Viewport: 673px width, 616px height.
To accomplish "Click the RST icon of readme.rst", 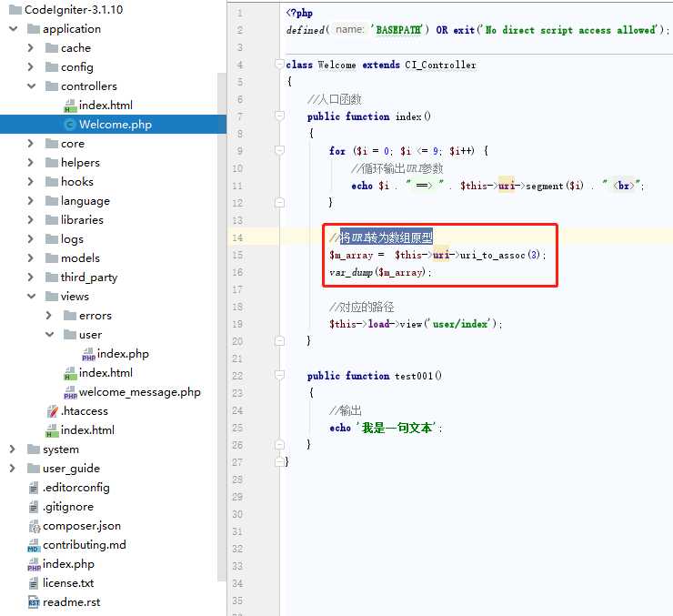I will point(34,602).
